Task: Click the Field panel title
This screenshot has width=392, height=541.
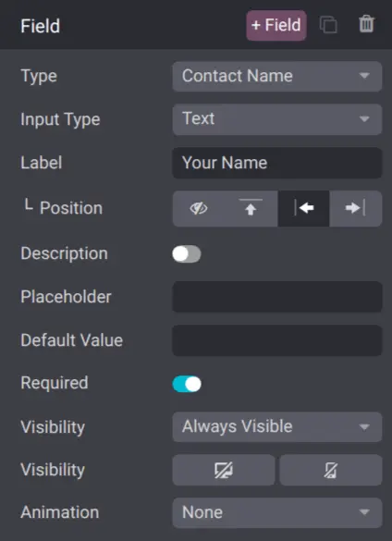Action: coord(40,26)
